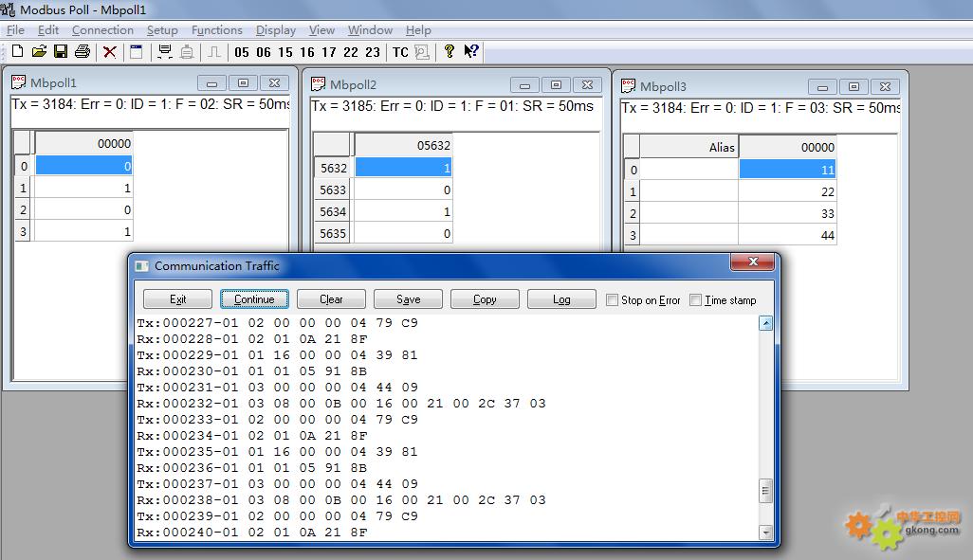973x560 pixels.
Task: Open the View menu
Action: click(321, 29)
